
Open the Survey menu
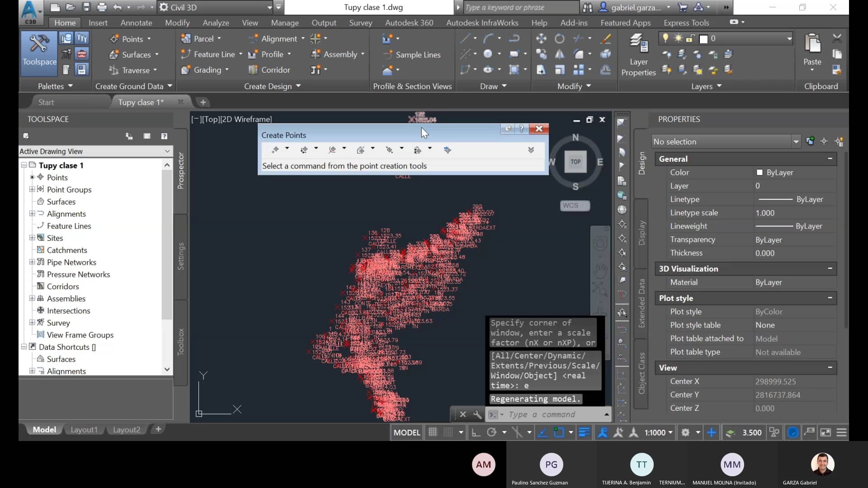[360, 23]
